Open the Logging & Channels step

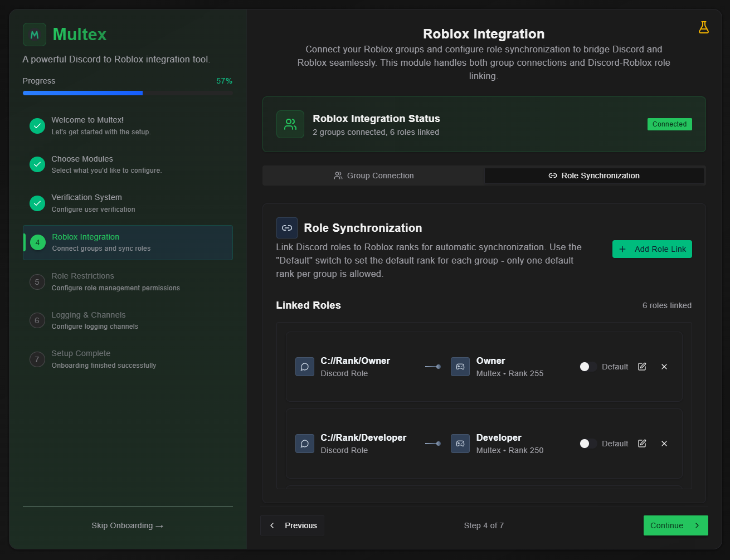[128, 320]
